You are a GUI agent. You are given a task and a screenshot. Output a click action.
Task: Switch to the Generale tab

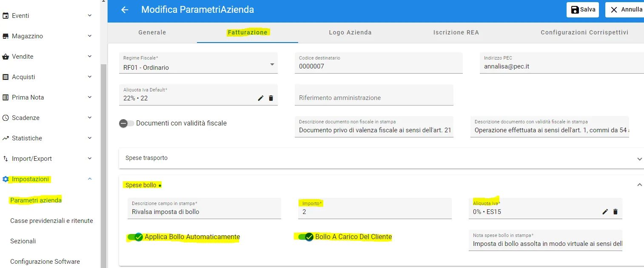(152, 32)
